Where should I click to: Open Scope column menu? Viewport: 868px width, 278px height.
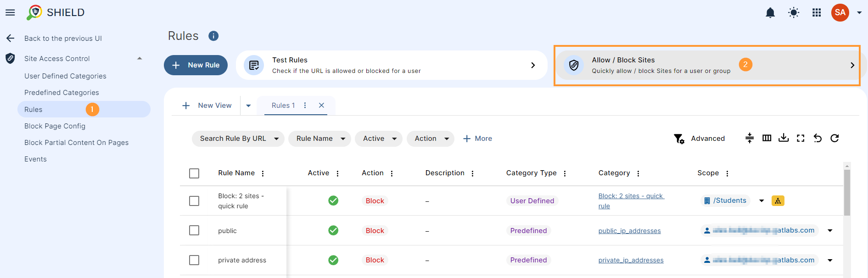[727, 173]
